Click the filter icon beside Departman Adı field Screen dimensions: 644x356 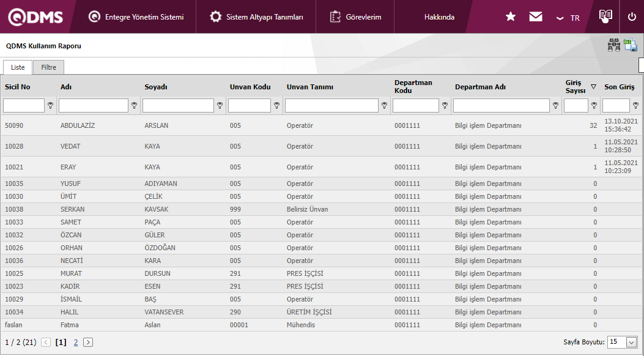coord(555,106)
